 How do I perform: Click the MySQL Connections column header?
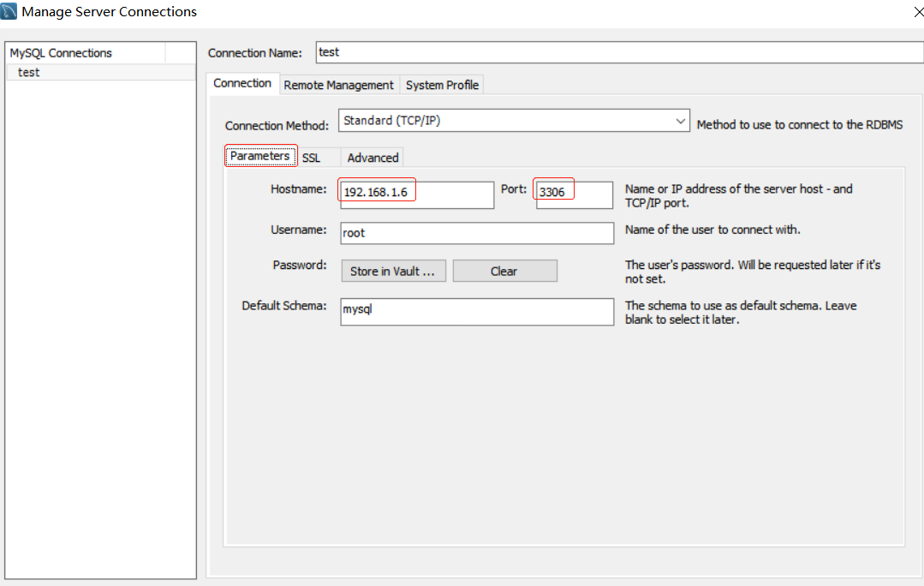86,53
